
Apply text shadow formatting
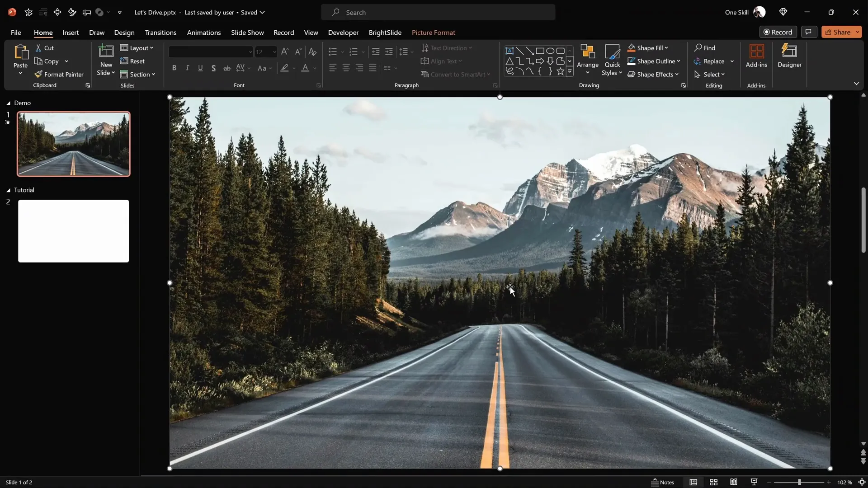213,68
